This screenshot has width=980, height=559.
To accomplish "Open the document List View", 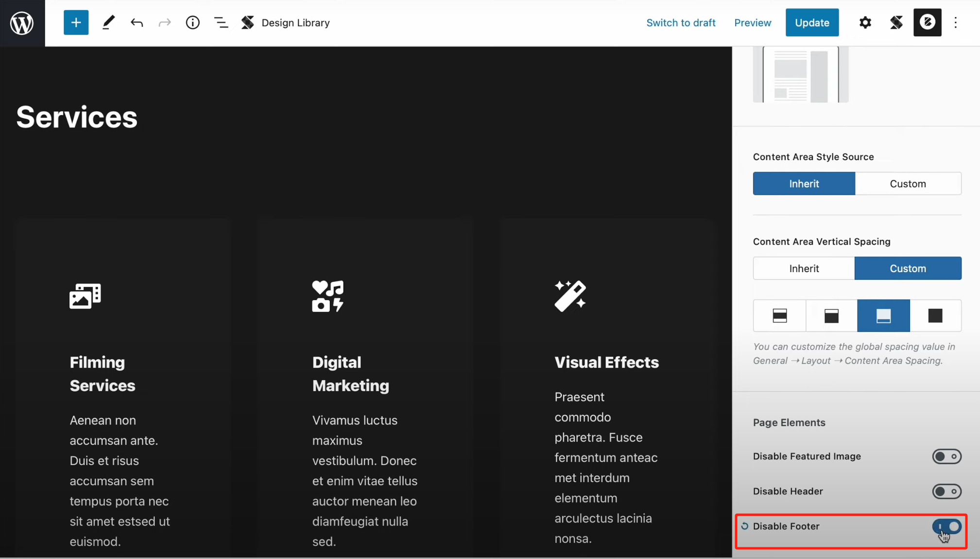I will [x=221, y=22].
